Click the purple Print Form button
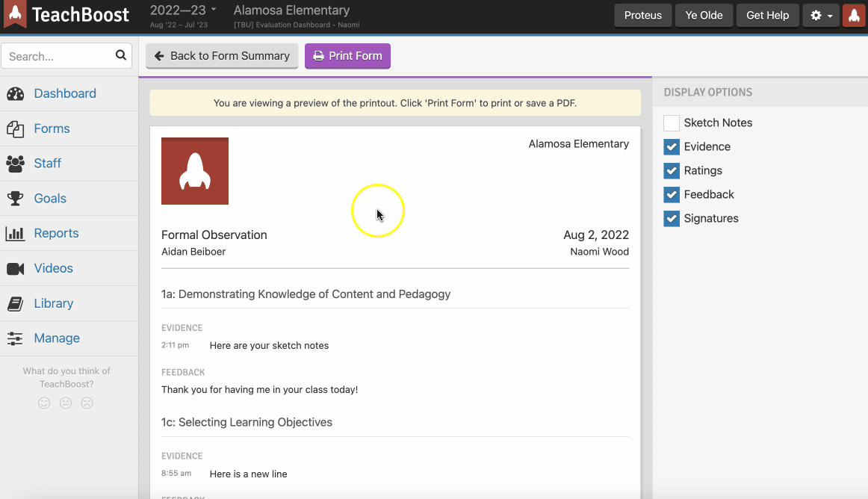 (x=347, y=56)
